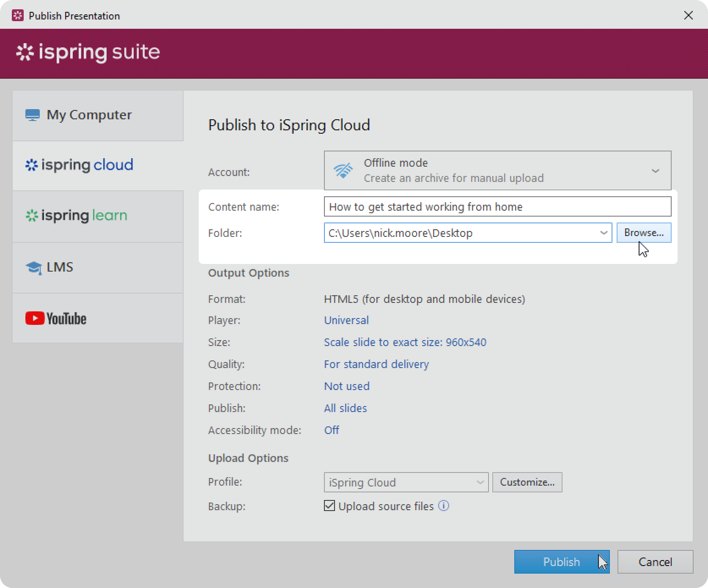This screenshot has width=708, height=588.
Task: Open the Accessibility mode Off link
Action: click(332, 430)
